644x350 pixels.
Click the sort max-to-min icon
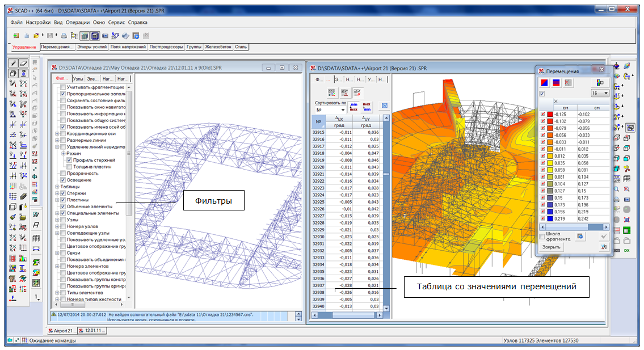tap(367, 106)
